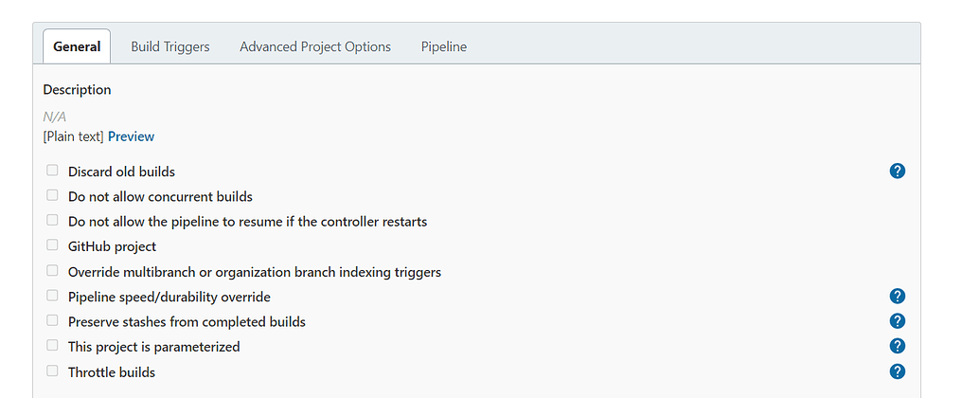980x398 pixels.
Task: Click the Preview link under Description
Action: (x=131, y=136)
